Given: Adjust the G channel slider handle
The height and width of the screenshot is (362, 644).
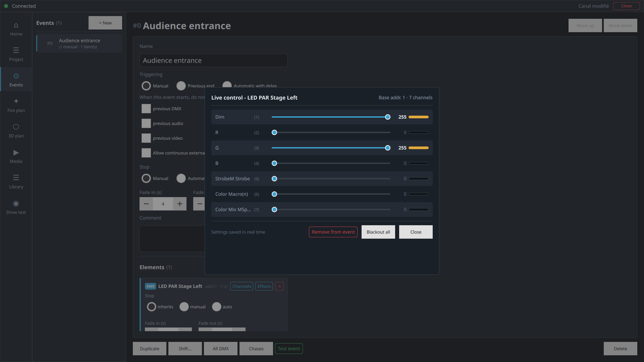Looking at the screenshot, I should click(x=388, y=148).
